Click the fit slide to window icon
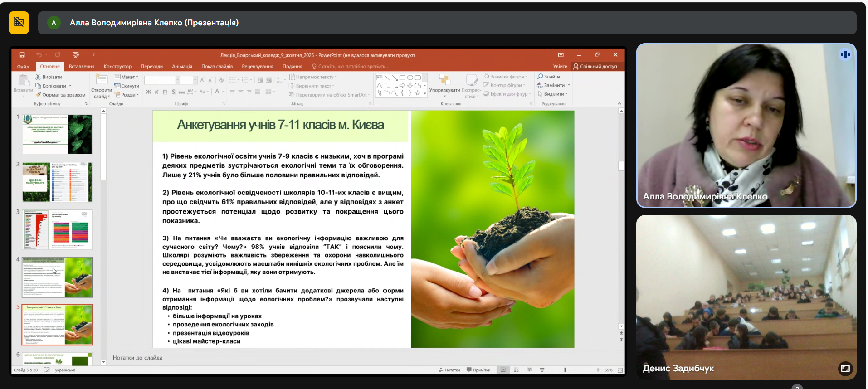Viewport: 868px width, 389px height. (x=620, y=370)
